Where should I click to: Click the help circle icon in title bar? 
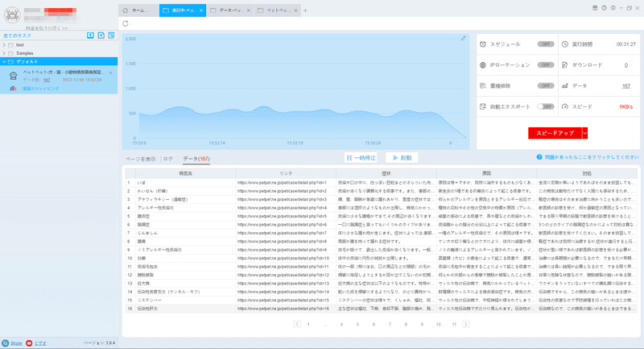605,8
